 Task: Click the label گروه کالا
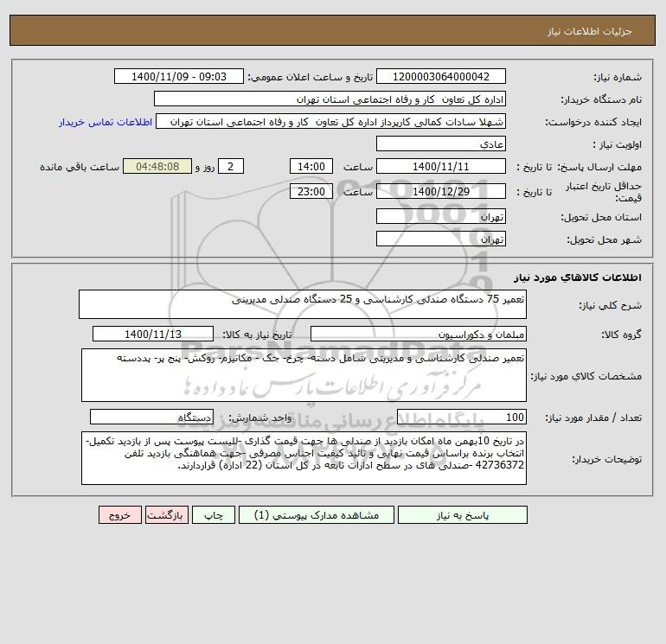point(621,335)
